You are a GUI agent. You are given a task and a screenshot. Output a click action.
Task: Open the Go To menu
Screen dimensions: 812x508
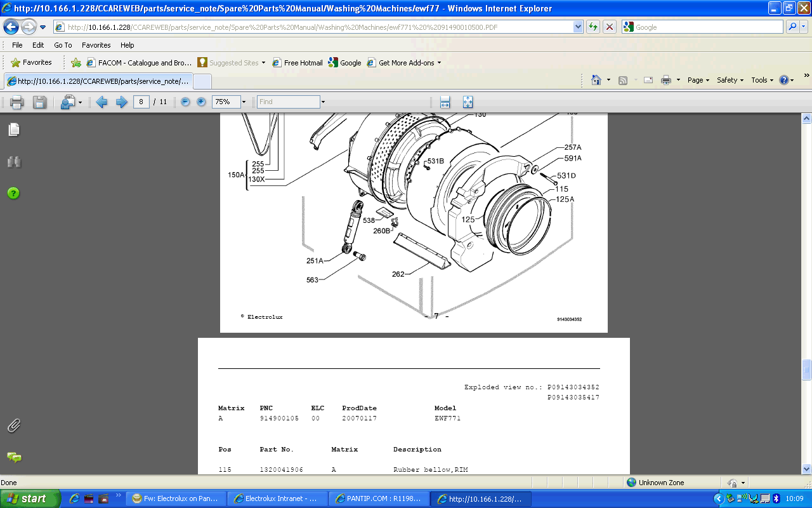coord(63,45)
